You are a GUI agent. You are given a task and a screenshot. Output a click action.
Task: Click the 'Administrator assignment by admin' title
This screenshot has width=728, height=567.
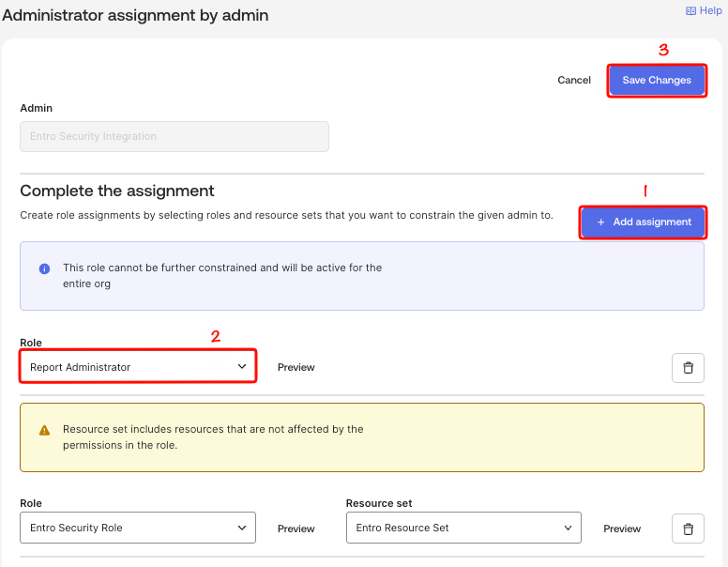tap(135, 15)
